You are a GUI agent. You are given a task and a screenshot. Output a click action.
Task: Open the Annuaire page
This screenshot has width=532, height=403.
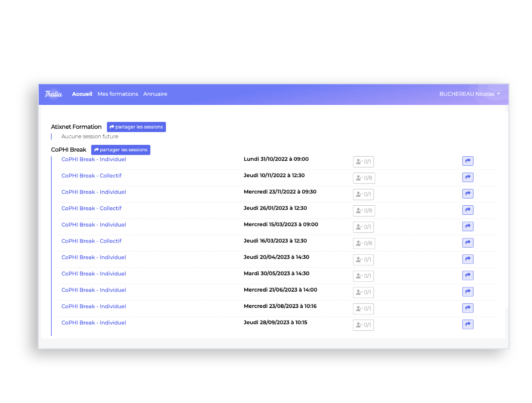[155, 94]
